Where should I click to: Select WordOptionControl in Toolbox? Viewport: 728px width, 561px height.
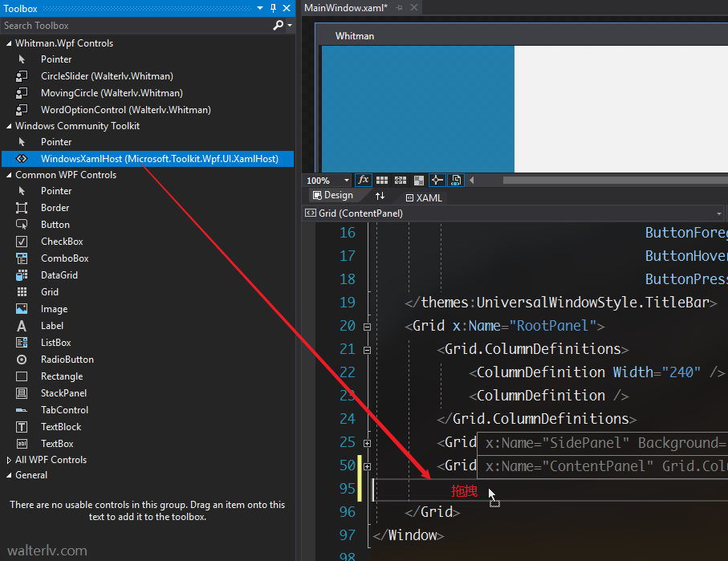pyautogui.click(x=125, y=110)
